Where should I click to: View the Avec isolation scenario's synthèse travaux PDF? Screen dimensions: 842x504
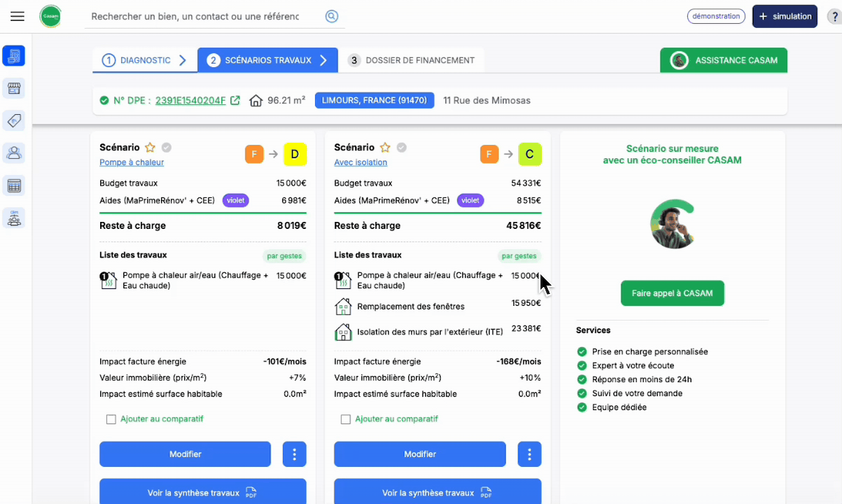[437, 493]
